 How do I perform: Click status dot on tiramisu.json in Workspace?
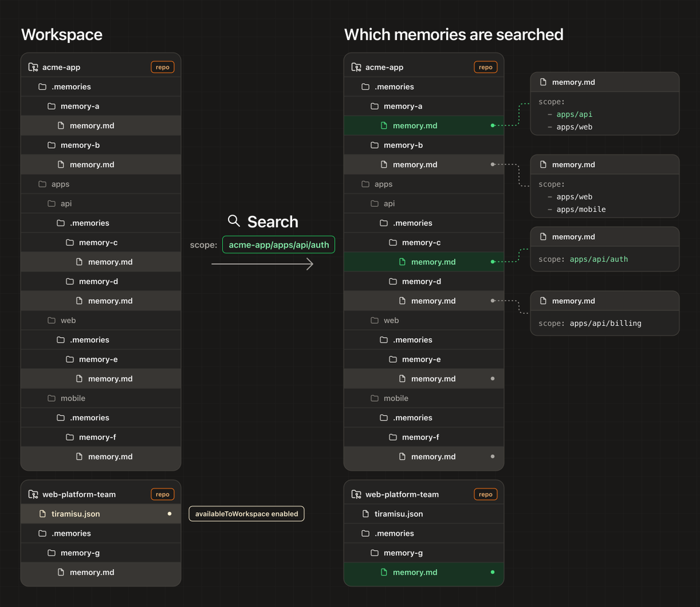pyautogui.click(x=170, y=514)
